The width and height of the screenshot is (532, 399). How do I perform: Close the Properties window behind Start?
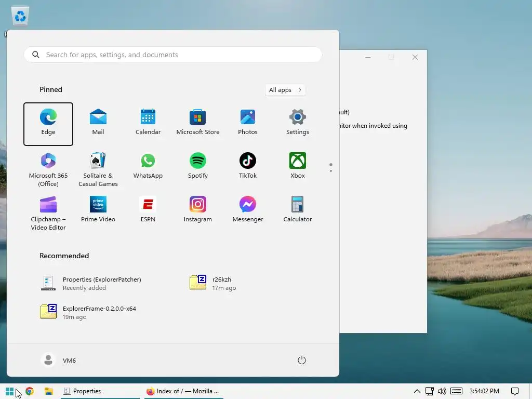tap(415, 57)
